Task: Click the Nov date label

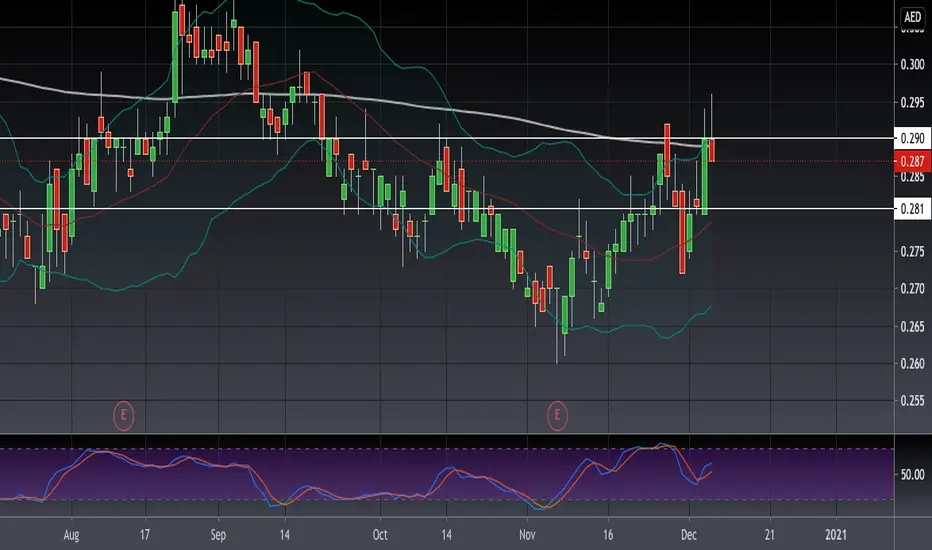Action: 527,535
